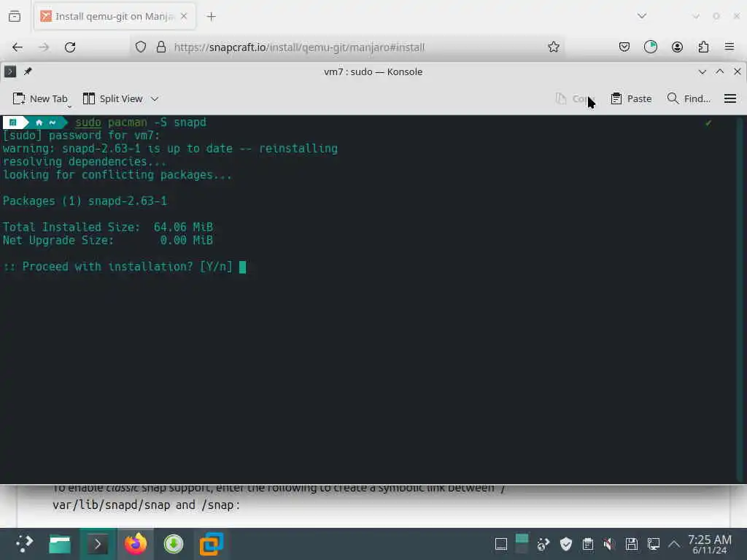Open the clipboard tray icon
The image size is (747, 560).
click(x=588, y=544)
